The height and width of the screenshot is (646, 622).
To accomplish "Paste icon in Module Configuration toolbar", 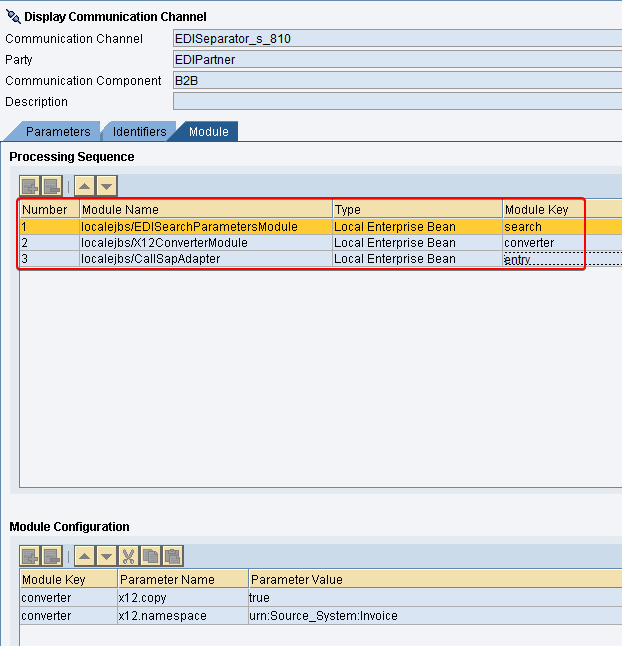I will [173, 557].
